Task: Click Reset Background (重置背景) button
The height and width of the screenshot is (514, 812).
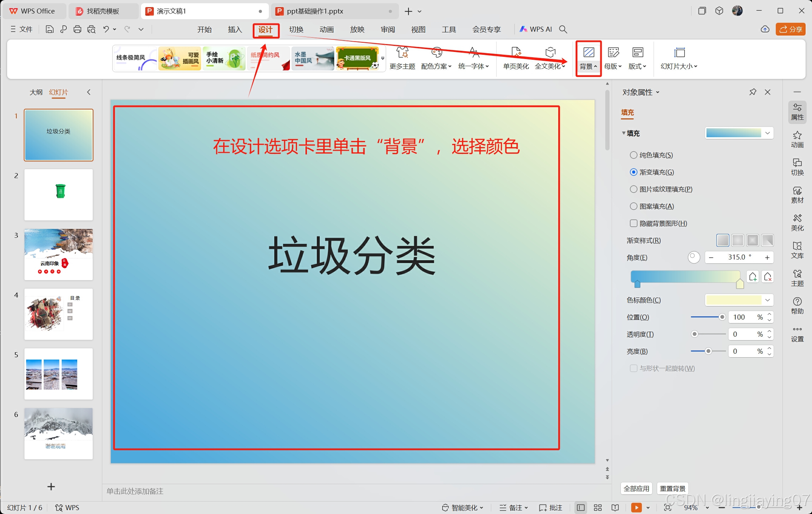Action: point(672,488)
